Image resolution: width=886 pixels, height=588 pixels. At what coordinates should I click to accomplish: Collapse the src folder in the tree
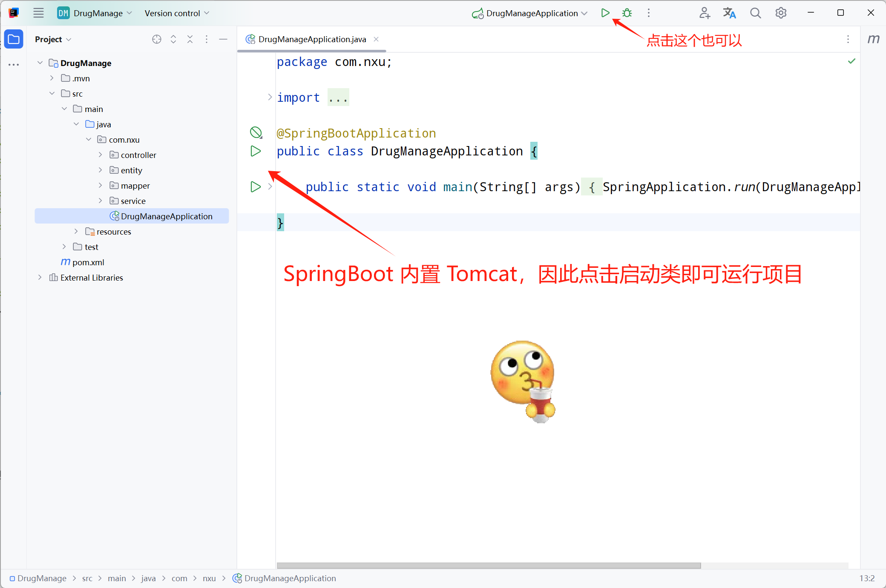click(x=52, y=94)
